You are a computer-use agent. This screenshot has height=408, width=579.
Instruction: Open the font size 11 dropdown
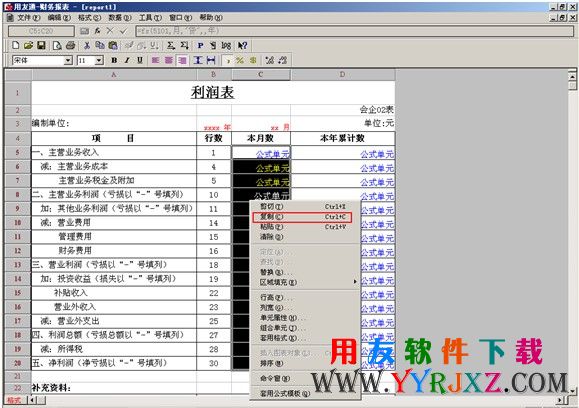pyautogui.click(x=99, y=60)
